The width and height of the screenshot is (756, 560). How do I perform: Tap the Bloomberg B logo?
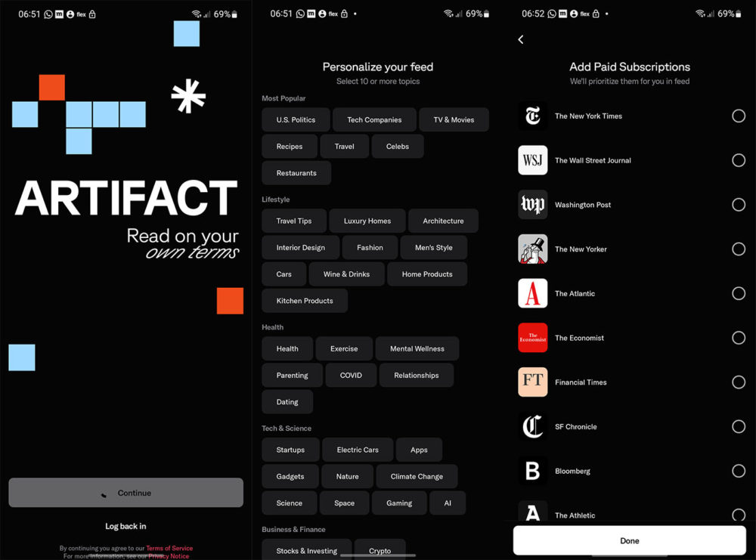pyautogui.click(x=532, y=471)
